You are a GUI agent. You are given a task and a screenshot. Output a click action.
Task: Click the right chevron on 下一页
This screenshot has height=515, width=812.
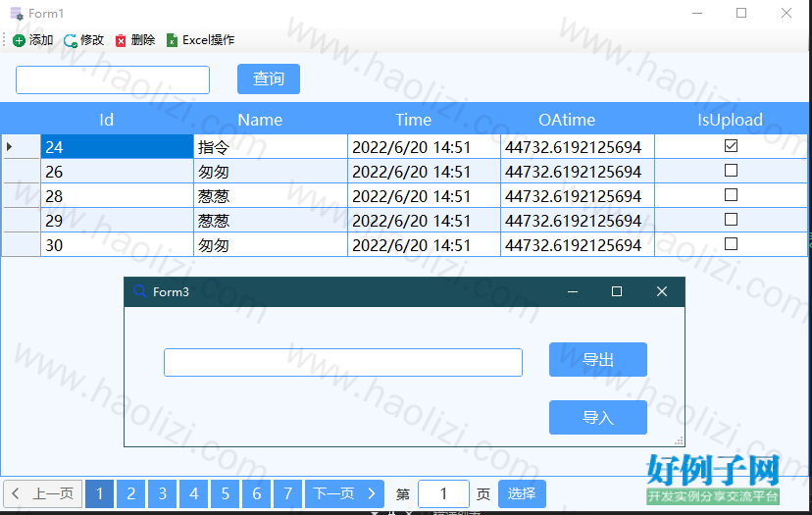tap(372, 493)
